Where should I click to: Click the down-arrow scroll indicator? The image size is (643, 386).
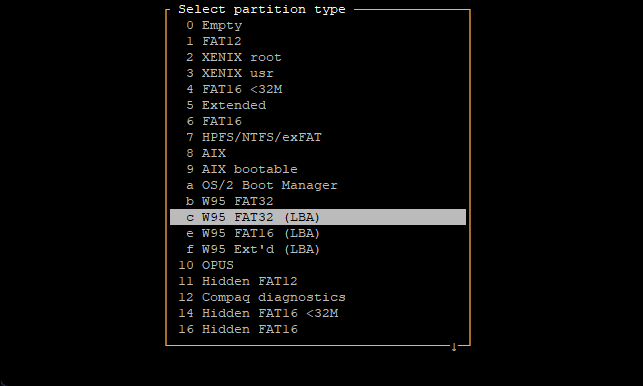click(454, 347)
